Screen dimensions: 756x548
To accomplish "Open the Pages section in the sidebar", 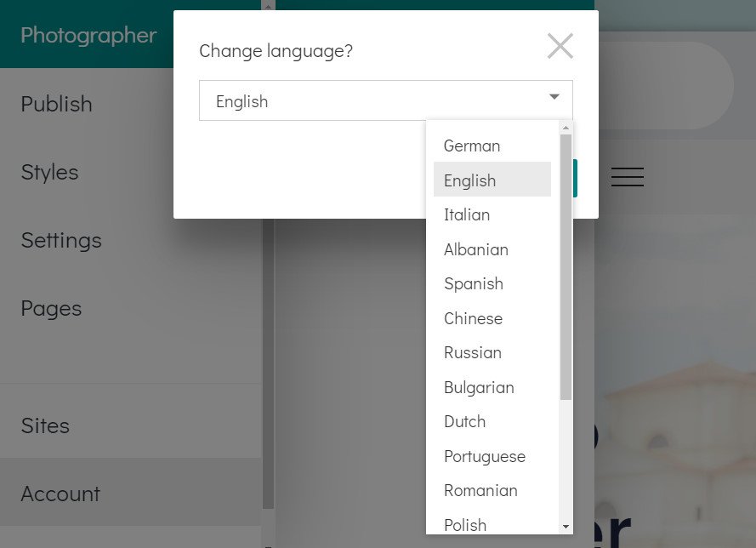I will pos(51,308).
